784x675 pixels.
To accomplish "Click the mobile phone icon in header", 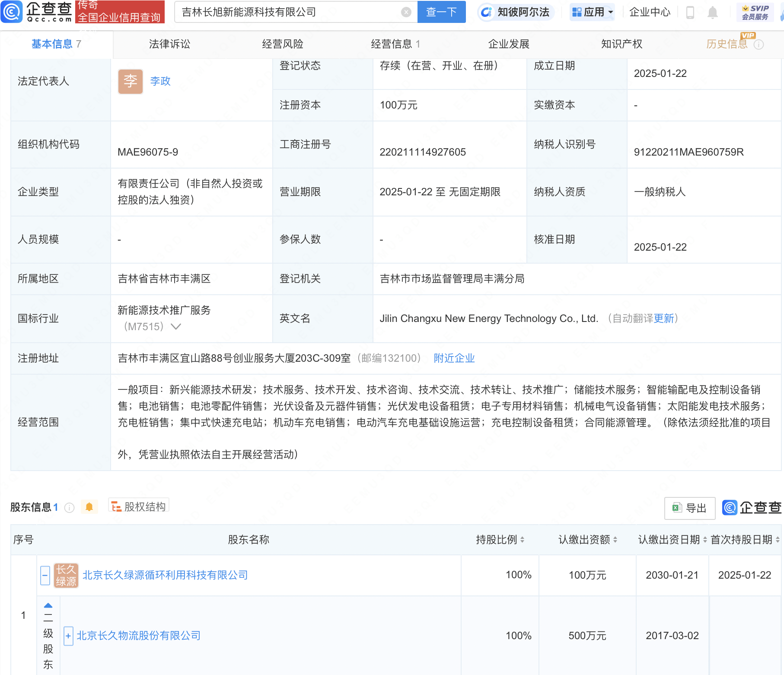I will pos(690,13).
